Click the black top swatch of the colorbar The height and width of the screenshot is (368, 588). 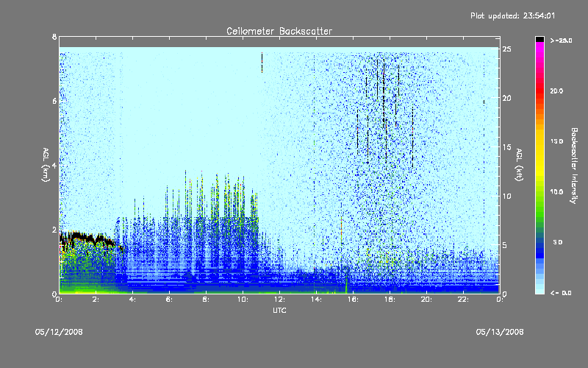tap(539, 39)
